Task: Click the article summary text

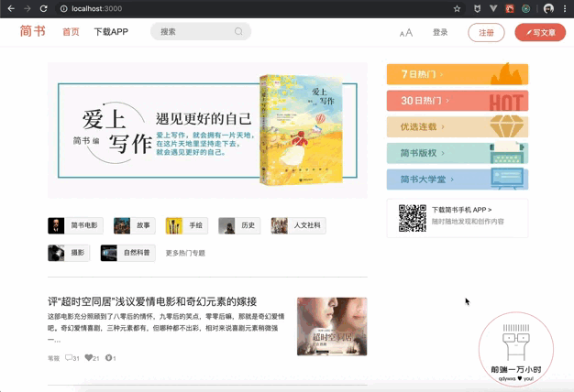Action: pyautogui.click(x=166, y=328)
